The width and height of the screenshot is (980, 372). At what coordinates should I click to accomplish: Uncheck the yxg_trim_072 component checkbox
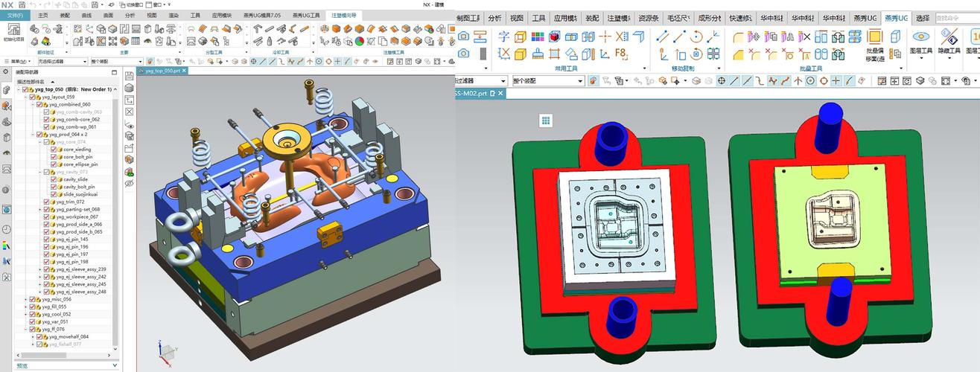[x=46, y=202]
